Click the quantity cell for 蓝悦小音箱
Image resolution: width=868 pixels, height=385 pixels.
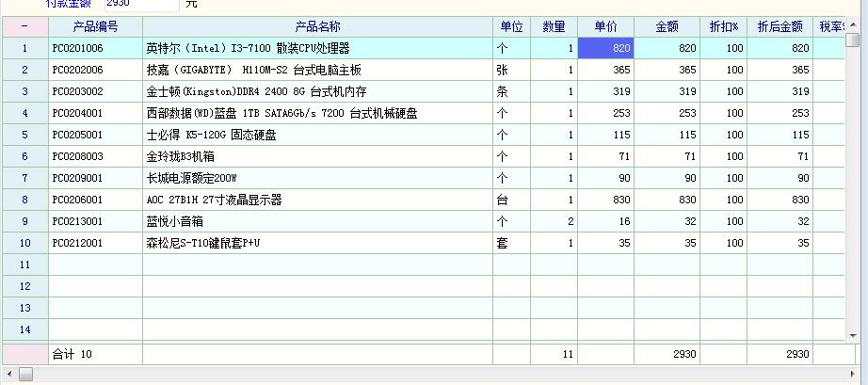(x=555, y=221)
